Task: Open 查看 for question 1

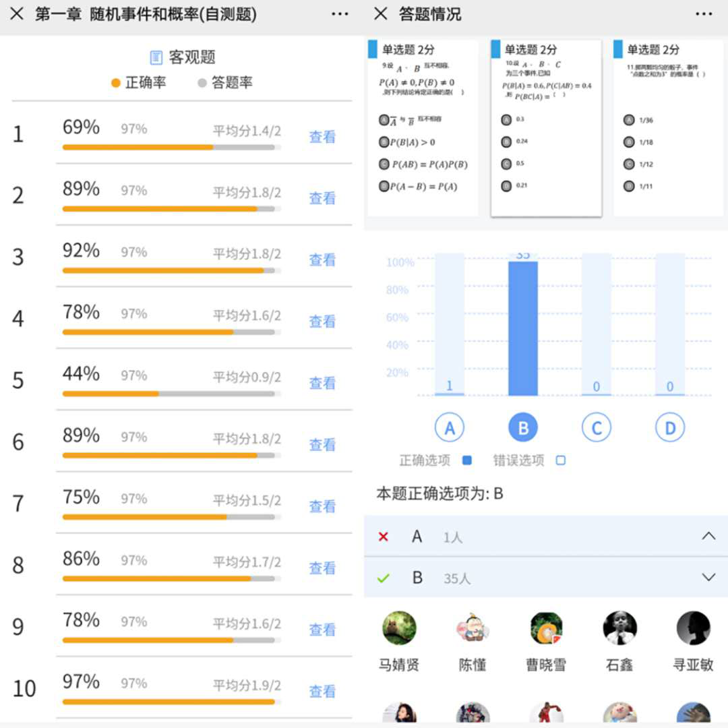Action: coord(323,138)
